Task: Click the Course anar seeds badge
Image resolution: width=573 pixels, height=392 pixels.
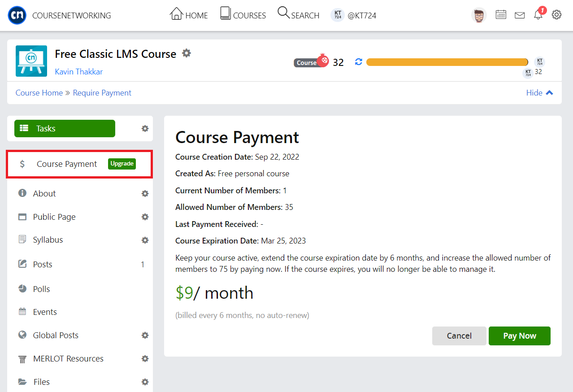Action: point(311,62)
